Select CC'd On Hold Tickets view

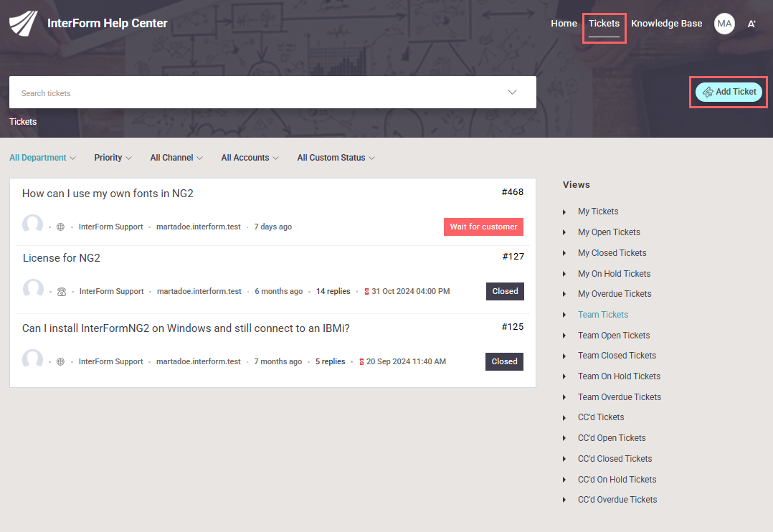click(x=617, y=479)
